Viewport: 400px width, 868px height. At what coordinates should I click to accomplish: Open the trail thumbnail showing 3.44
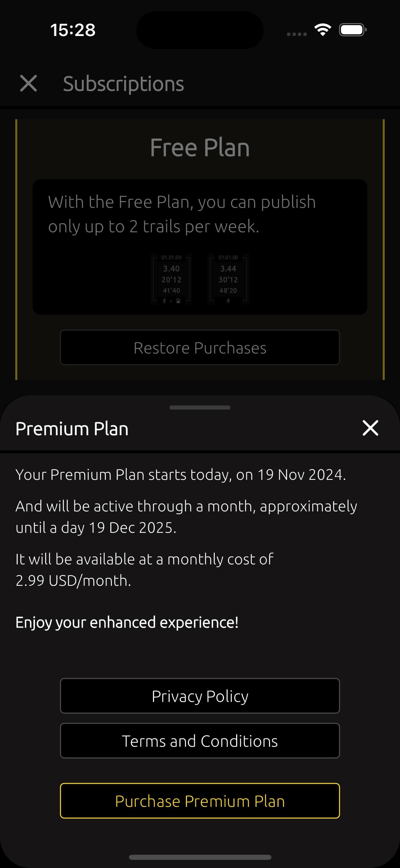228,278
